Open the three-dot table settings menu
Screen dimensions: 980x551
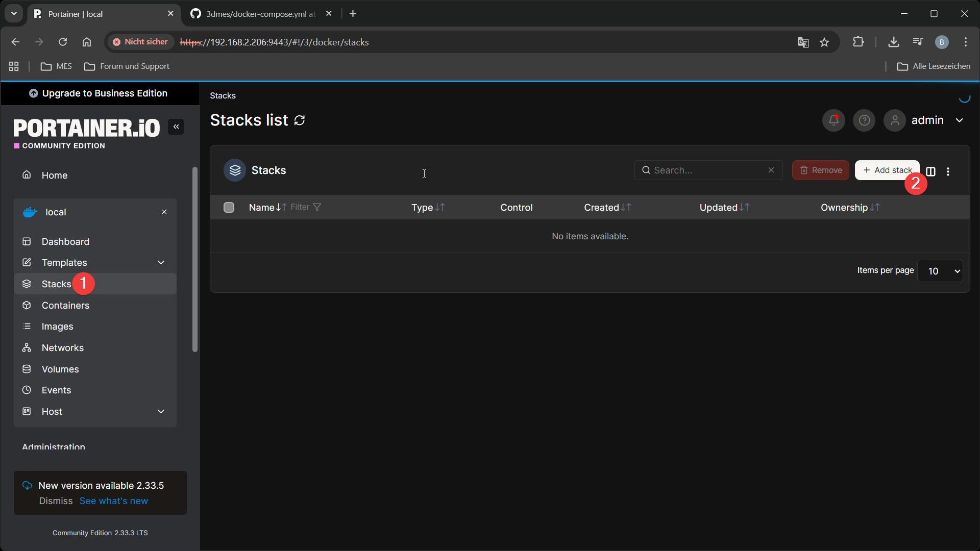click(x=948, y=171)
